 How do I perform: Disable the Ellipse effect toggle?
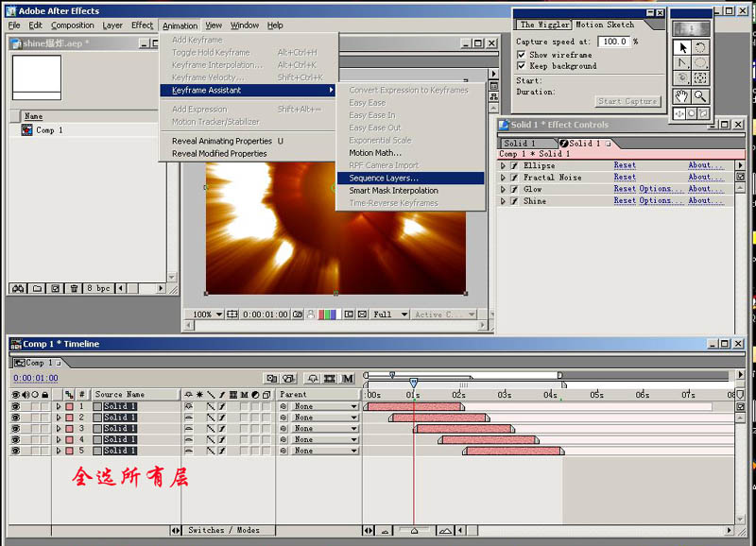[x=514, y=165]
